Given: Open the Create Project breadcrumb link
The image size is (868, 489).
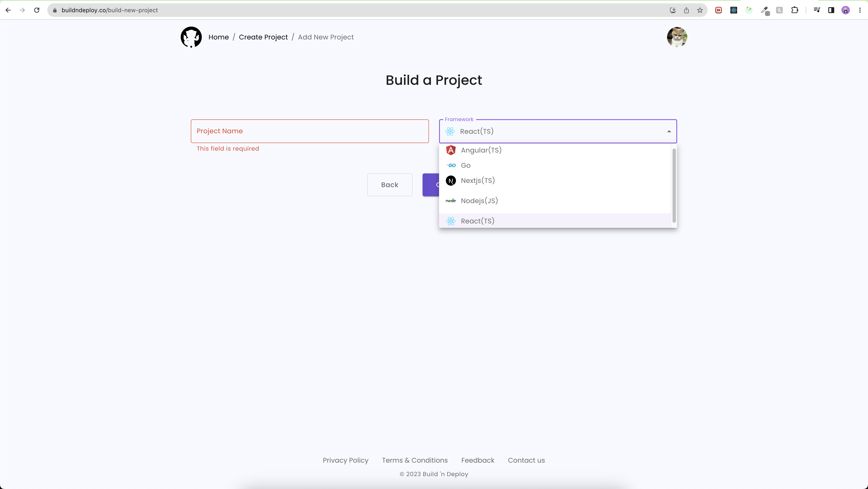Looking at the screenshot, I should coord(263,37).
